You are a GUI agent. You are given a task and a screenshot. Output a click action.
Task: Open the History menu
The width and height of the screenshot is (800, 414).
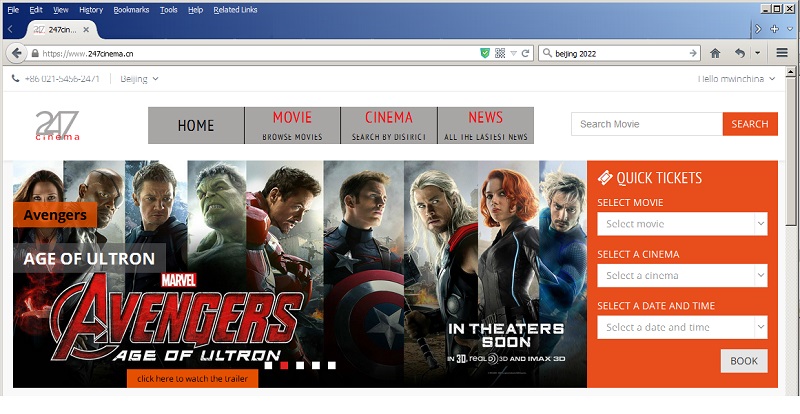(91, 10)
